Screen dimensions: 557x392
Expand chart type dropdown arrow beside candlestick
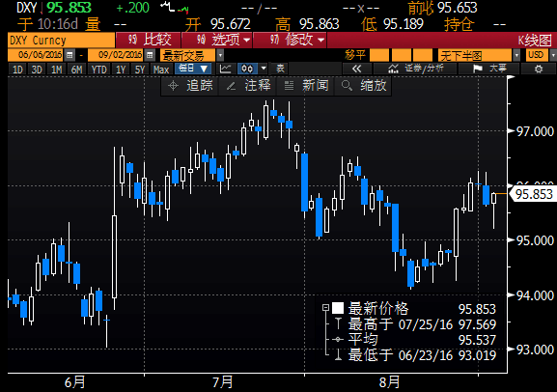264,69
